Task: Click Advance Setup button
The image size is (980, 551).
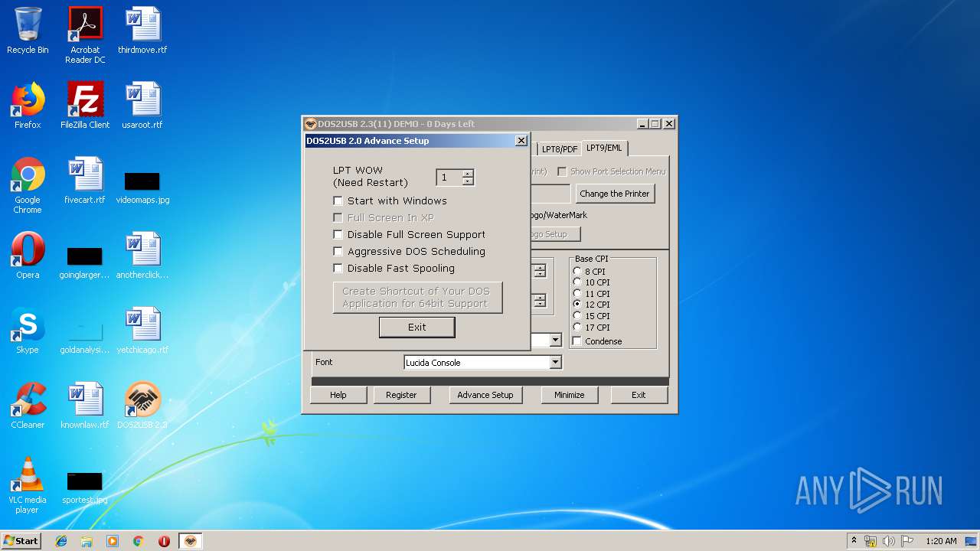Action: pos(485,395)
